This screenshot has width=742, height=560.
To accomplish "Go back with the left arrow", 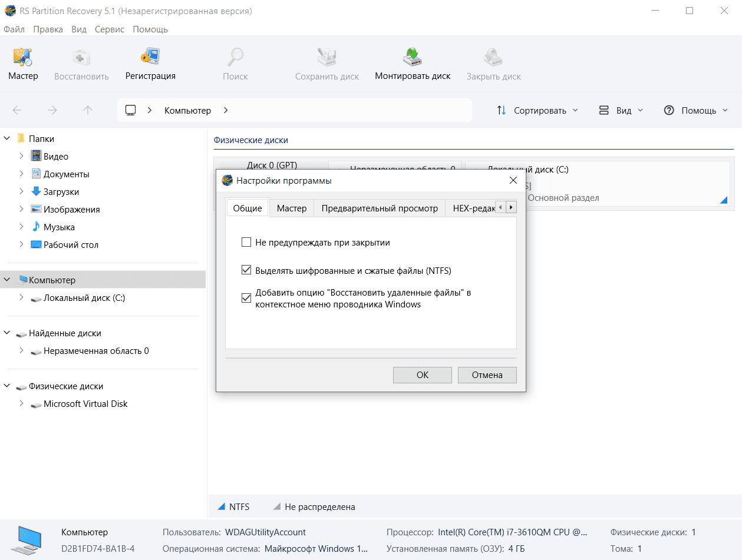I will 17,110.
